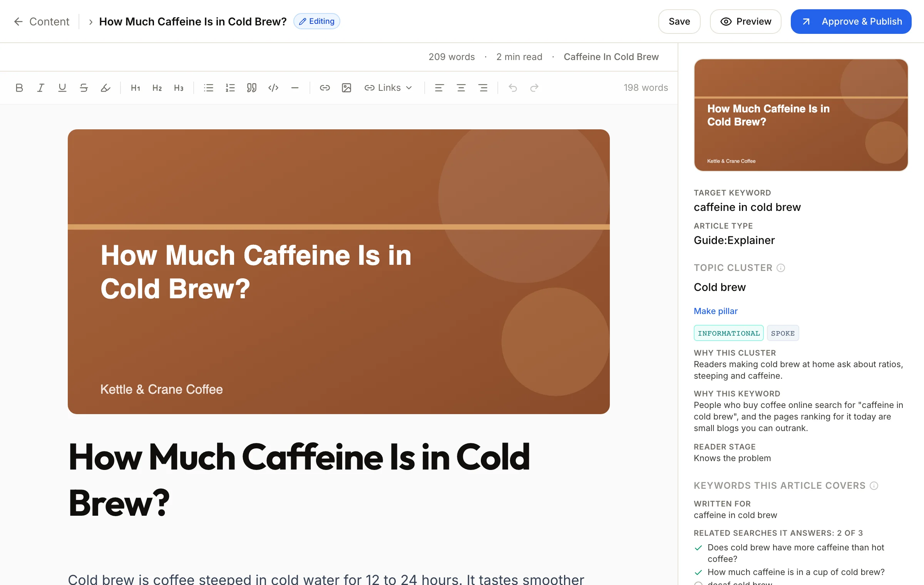The width and height of the screenshot is (924, 585).
Task: Insert a blockquote
Action: point(252,88)
